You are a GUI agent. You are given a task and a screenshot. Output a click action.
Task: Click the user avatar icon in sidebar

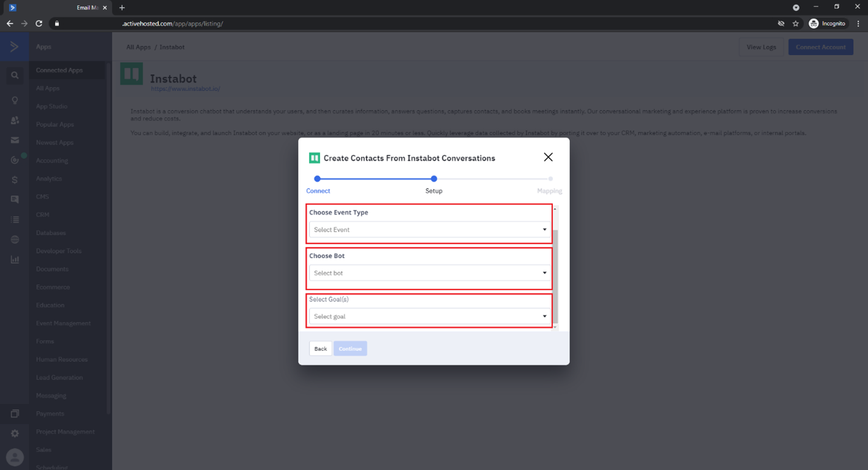(15, 457)
